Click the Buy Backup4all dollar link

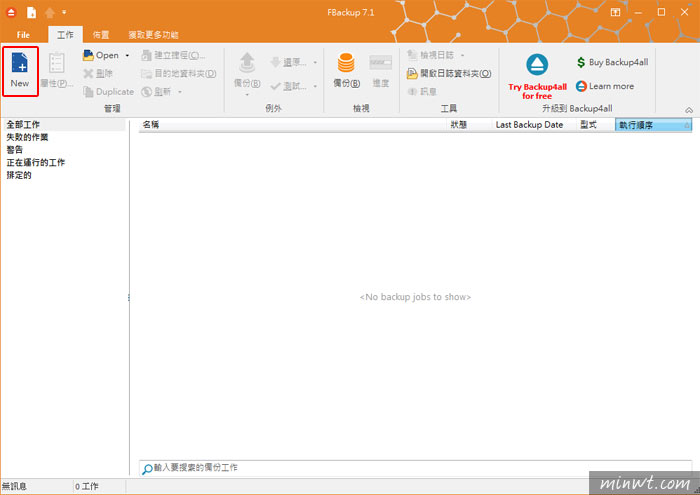pos(612,62)
